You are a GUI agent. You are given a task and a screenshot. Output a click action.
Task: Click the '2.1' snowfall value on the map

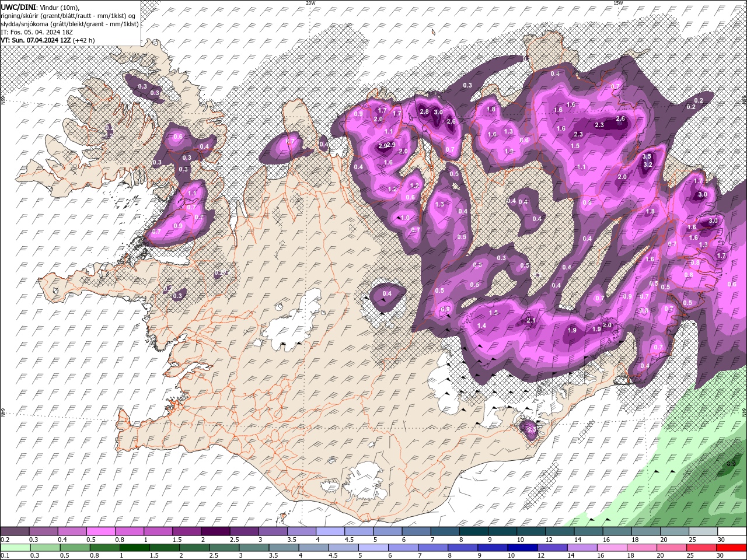click(x=531, y=320)
